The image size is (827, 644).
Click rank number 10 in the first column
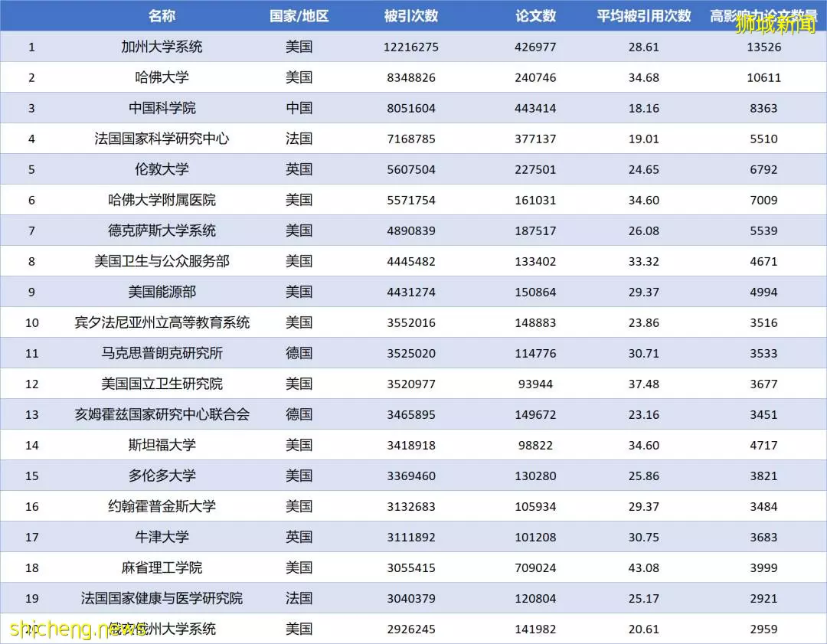click(31, 322)
